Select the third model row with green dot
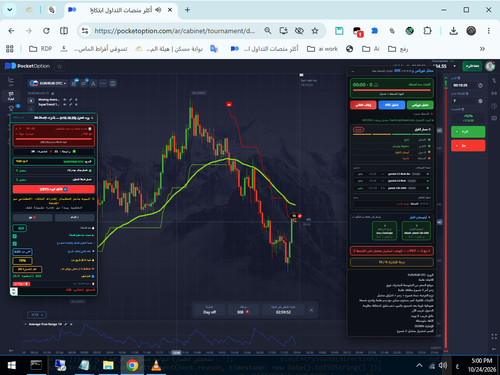 tap(392, 188)
